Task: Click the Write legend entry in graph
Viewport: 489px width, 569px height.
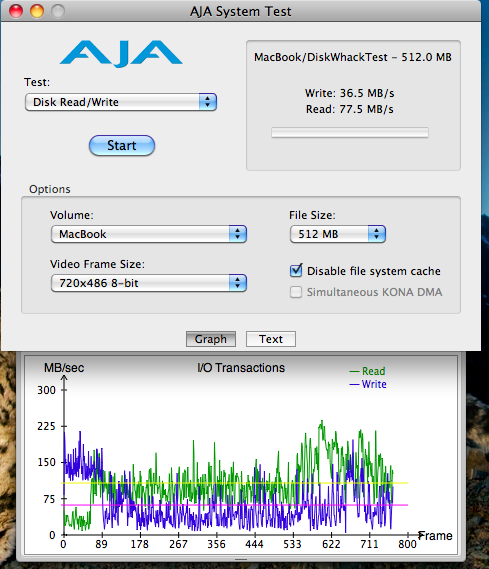Action: (x=368, y=384)
